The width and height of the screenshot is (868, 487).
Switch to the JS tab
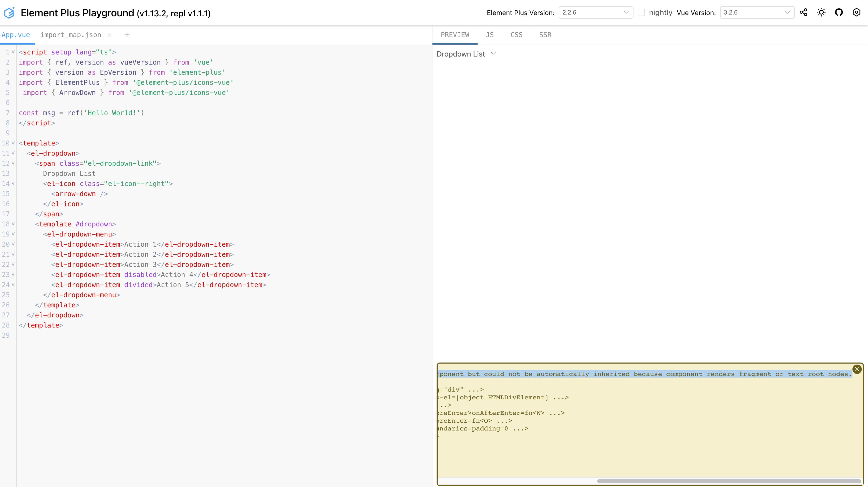coord(490,35)
